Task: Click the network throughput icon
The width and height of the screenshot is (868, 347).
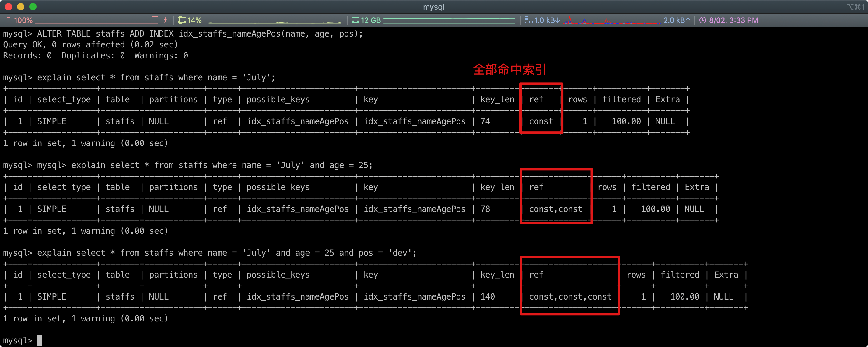Action: 528,20
